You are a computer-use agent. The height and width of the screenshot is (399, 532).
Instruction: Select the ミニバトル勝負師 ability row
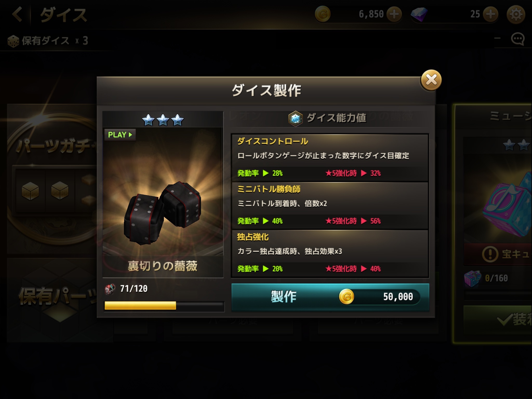330,206
